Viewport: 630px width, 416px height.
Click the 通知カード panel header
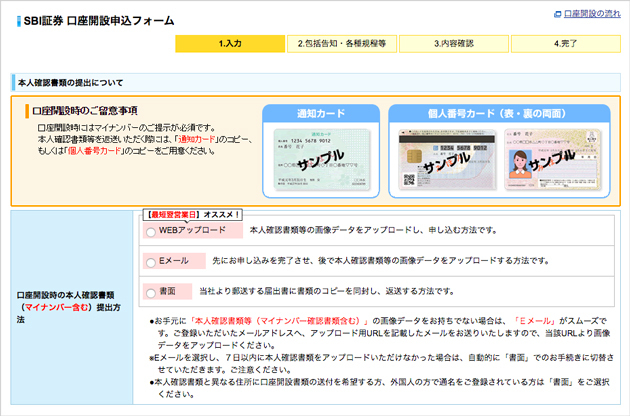pyautogui.click(x=321, y=114)
